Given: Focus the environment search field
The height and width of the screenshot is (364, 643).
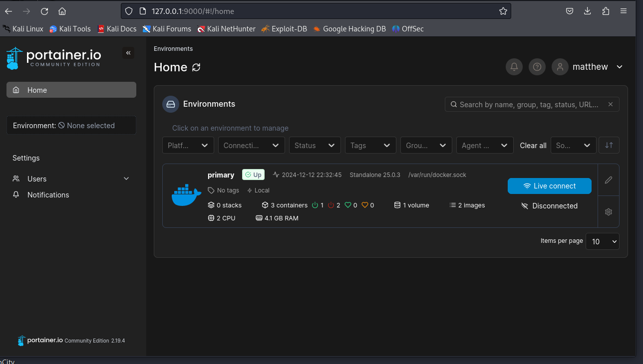Looking at the screenshot, I should (x=532, y=104).
